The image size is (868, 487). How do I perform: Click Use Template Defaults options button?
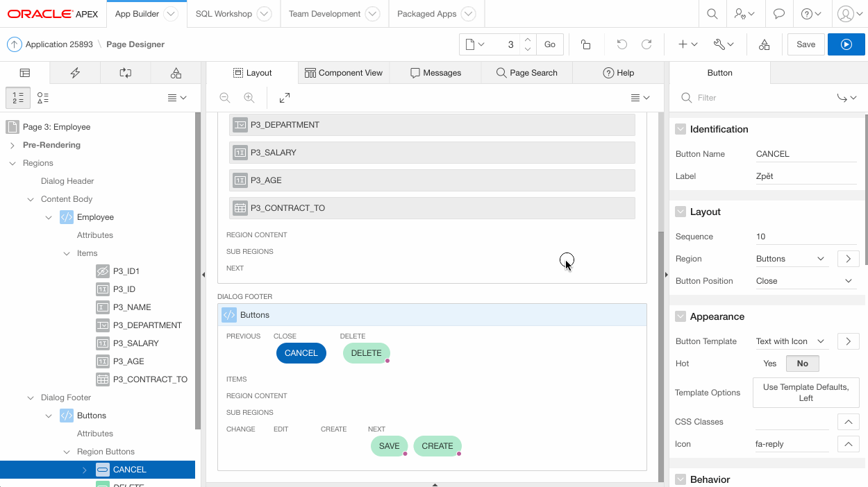(806, 393)
